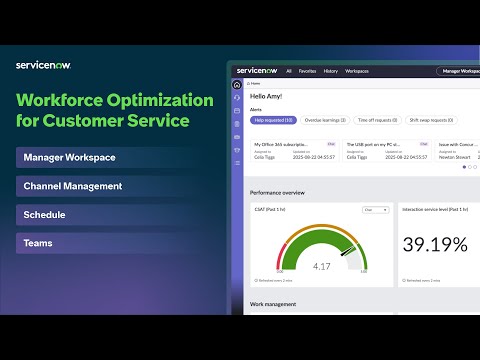Open the My Office 365 subscription alert card
This screenshot has height=360, width=480.
pos(295,151)
